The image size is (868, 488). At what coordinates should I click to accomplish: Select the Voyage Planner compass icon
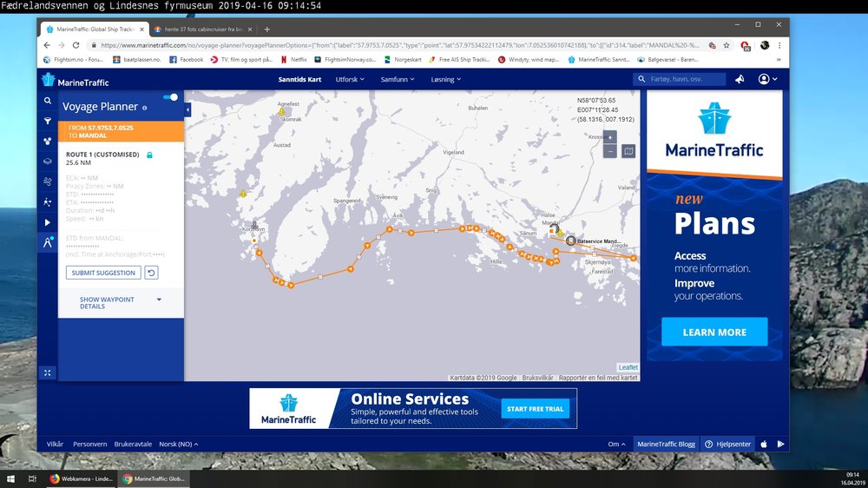point(48,242)
